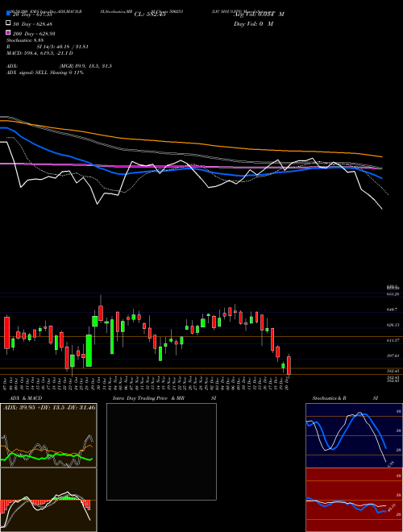Screen dimensions: 403x532
Task: Click the 611.57 price axis label
Action: [393, 340]
